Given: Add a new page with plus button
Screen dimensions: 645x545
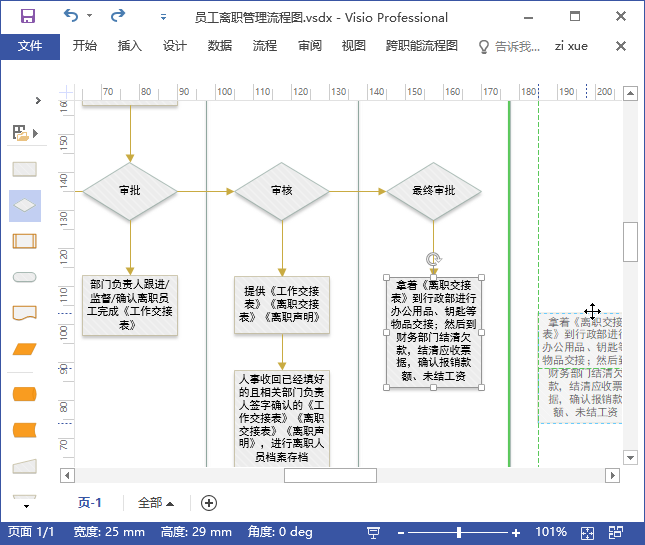Looking at the screenshot, I should tap(209, 503).
